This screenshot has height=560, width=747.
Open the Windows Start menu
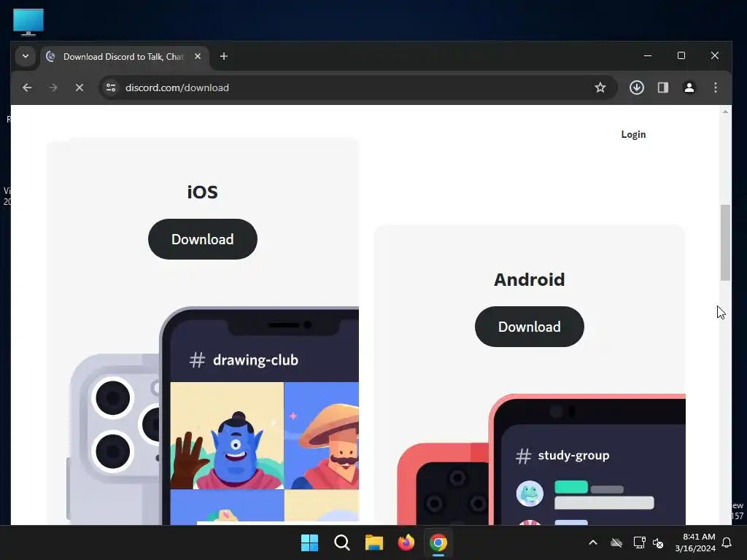point(309,542)
